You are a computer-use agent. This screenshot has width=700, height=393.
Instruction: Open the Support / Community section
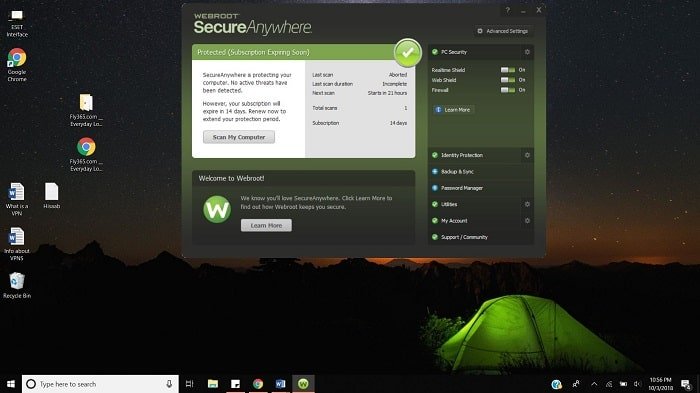(481, 237)
